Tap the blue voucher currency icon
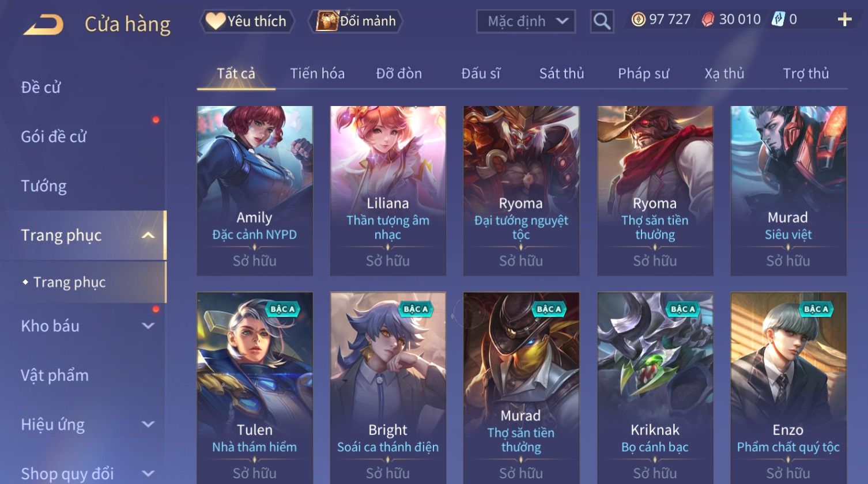Viewport: 868px width, 484px height. click(x=778, y=20)
